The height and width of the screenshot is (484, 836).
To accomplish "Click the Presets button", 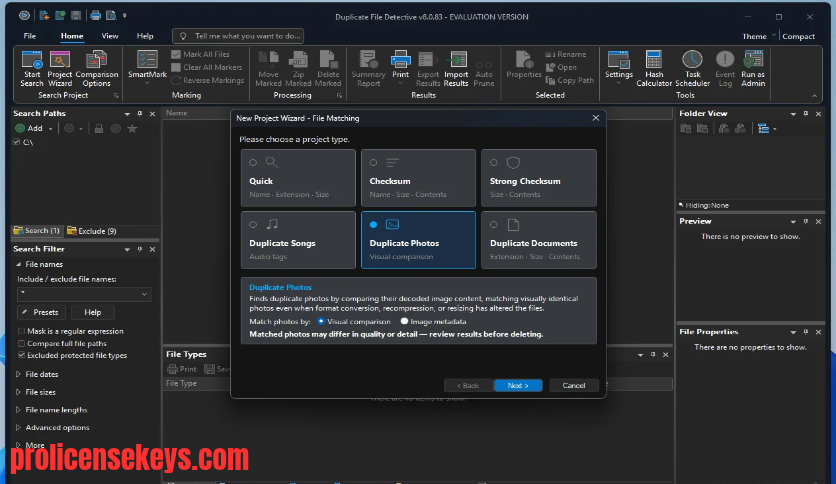I will tap(41, 312).
